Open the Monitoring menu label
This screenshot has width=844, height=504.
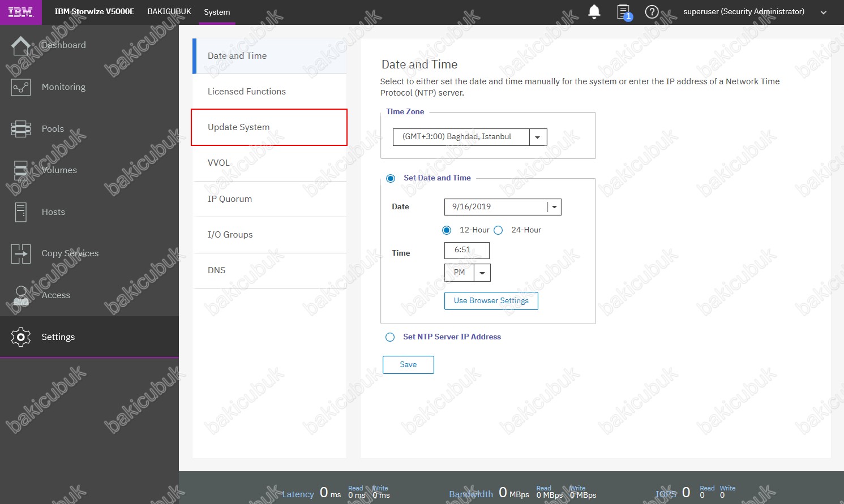[x=63, y=87]
